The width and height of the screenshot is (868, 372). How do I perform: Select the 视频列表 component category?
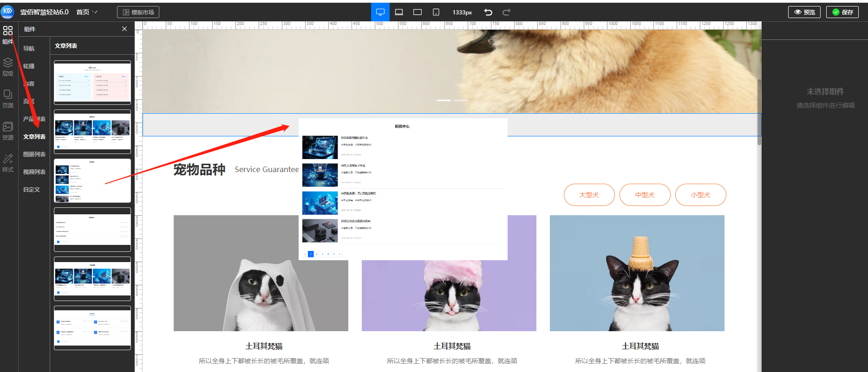(x=34, y=172)
